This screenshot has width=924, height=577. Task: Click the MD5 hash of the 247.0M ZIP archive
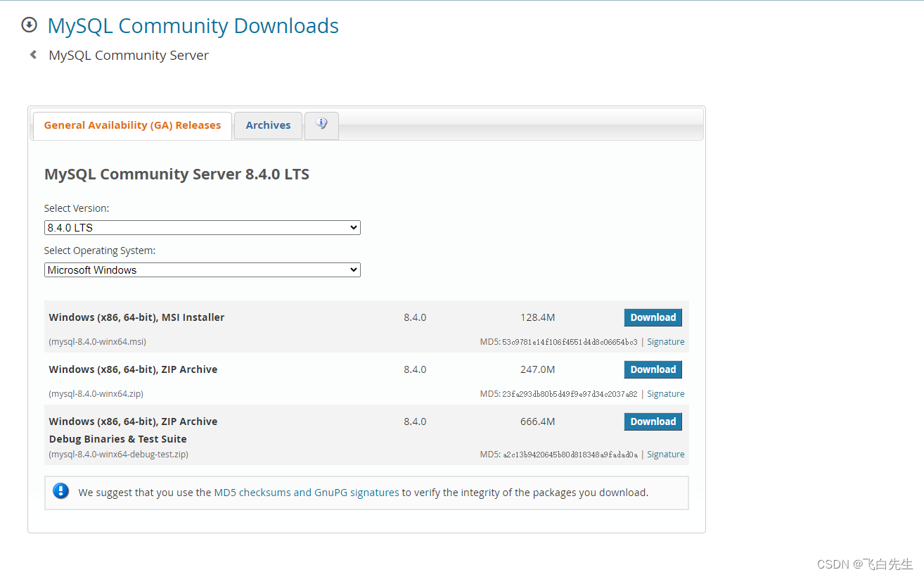tap(570, 394)
